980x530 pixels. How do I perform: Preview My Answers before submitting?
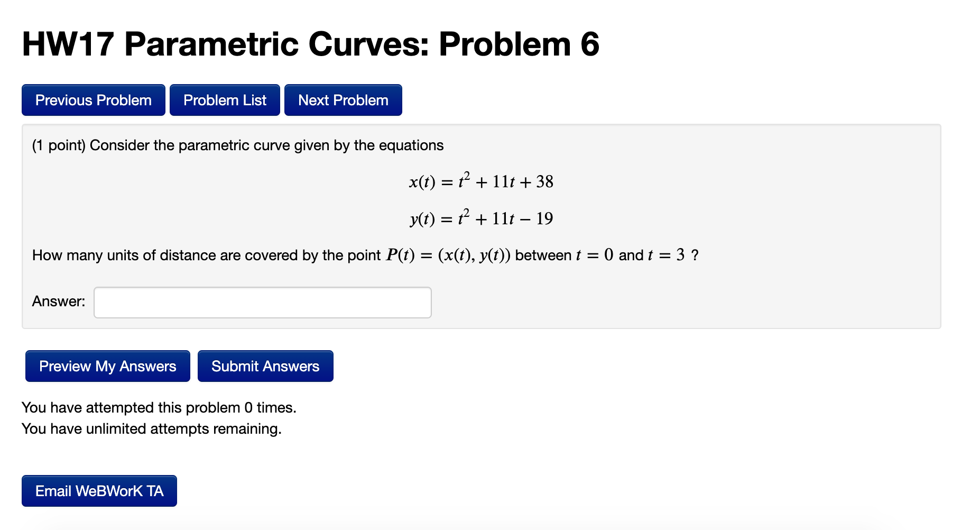107,365
